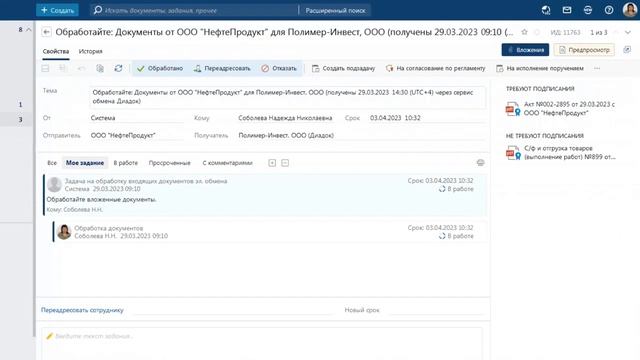Collapse all thread items with minus icon
The height and width of the screenshot is (360, 640).
coord(285,163)
